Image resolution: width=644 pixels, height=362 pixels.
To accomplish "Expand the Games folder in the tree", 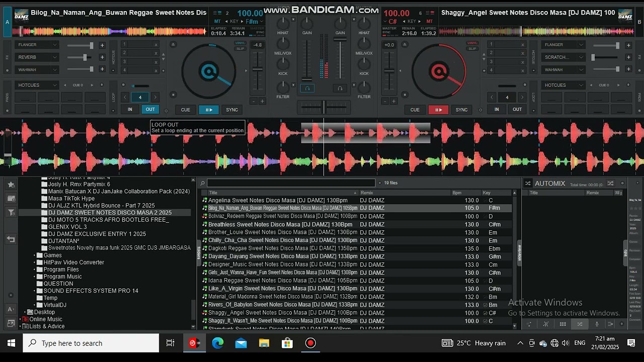I will (35, 255).
